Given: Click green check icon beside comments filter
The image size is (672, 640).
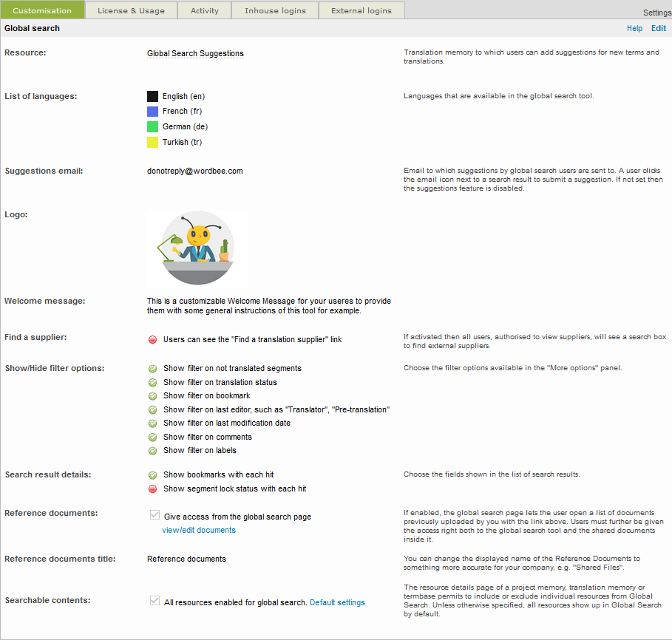Looking at the screenshot, I should click(x=152, y=438).
